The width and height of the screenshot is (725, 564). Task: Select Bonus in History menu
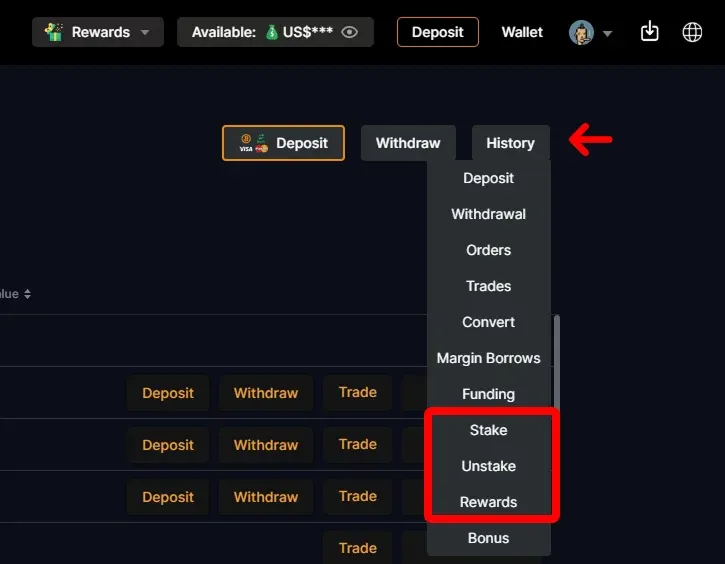(488, 538)
